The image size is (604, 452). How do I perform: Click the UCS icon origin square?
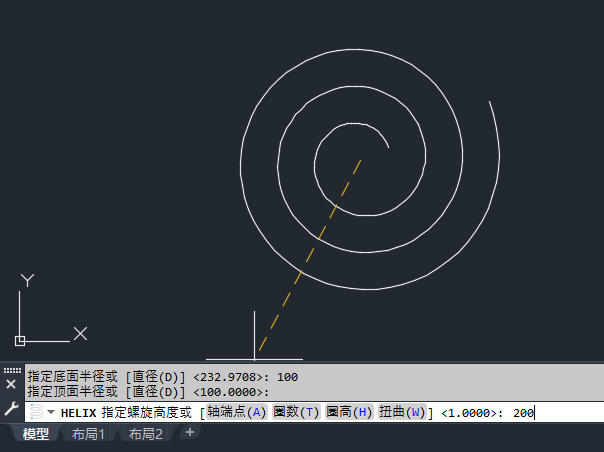[x=20, y=341]
